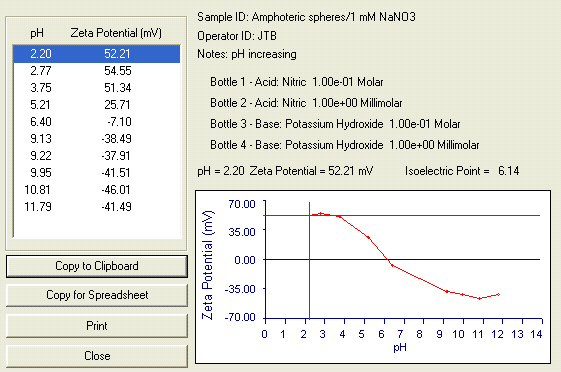Click the Isoelectric Point value 6.14
The image size is (561, 372).
(508, 171)
